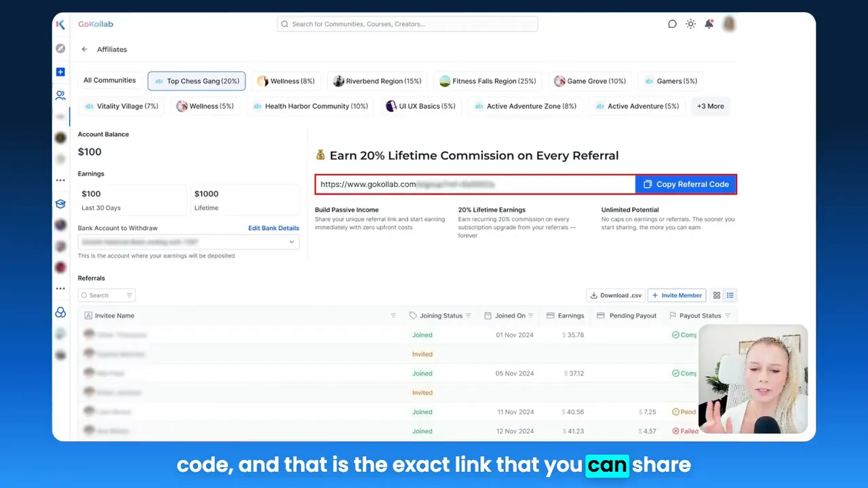Select the Top Chess Gang (20%) tab
Viewport: 868px width, 488px height.
197,81
